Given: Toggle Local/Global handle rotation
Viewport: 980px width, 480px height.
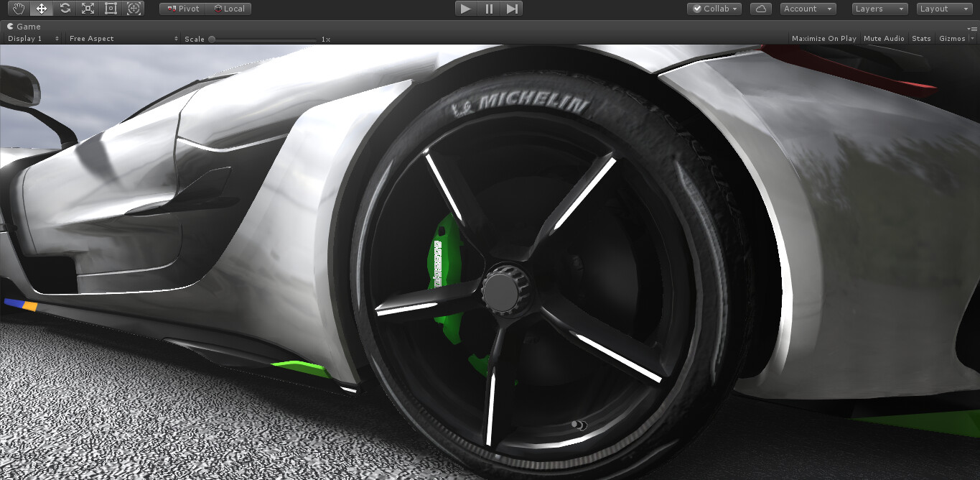Looking at the screenshot, I should pyautogui.click(x=228, y=9).
